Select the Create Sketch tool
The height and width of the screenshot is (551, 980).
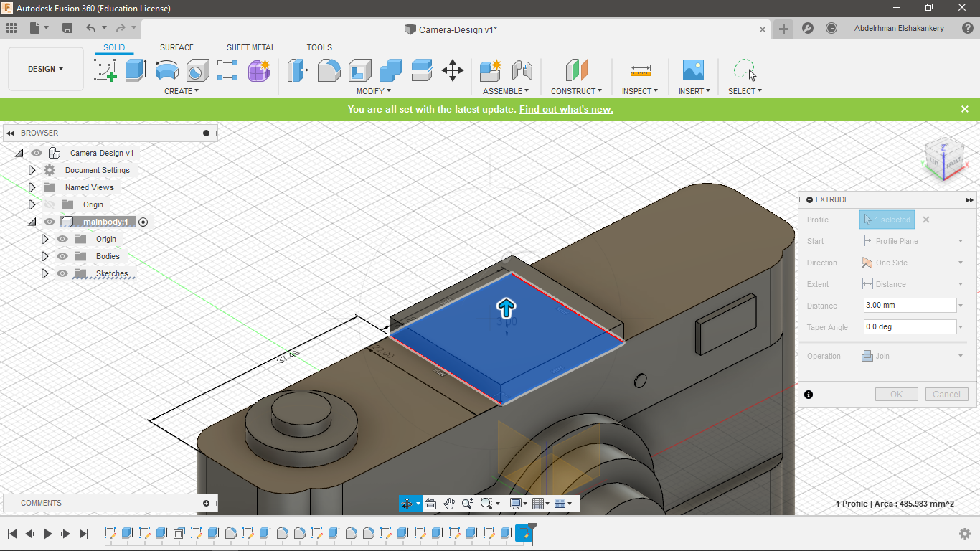pyautogui.click(x=105, y=70)
